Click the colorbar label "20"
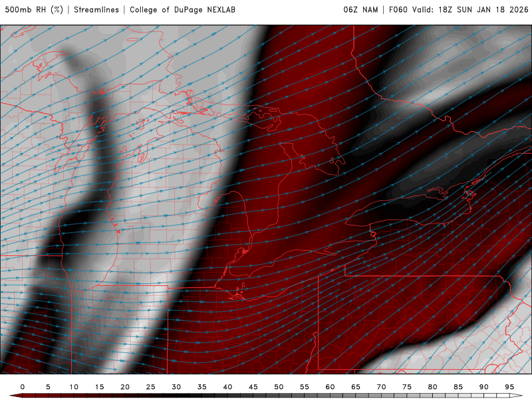The image size is (532, 399). (125, 387)
